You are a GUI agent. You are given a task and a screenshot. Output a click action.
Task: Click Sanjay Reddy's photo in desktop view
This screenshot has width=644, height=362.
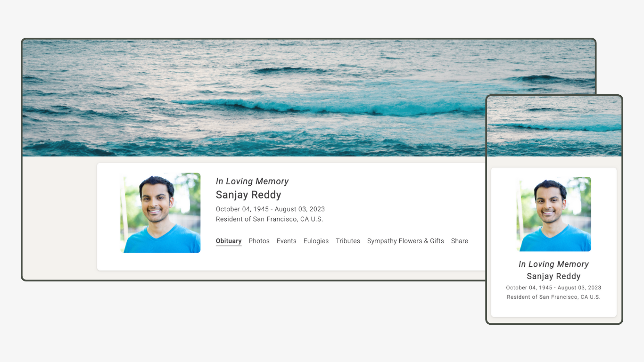pos(160,213)
